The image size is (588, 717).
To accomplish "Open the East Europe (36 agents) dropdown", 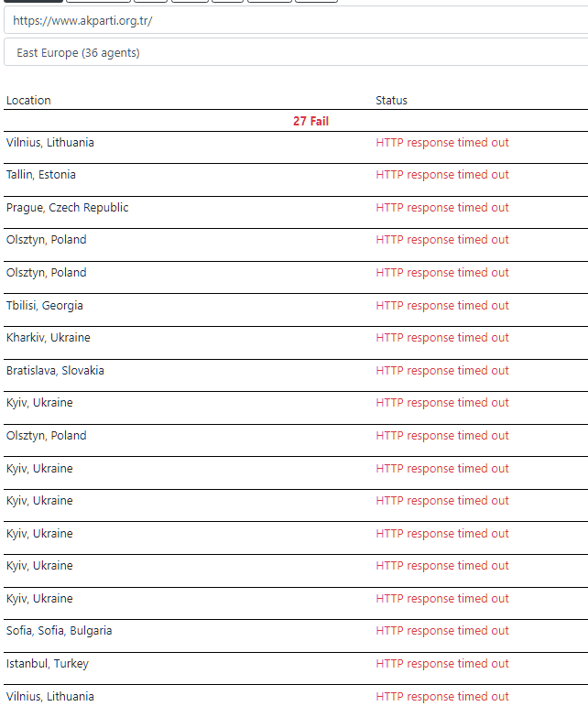I will 293,53.
